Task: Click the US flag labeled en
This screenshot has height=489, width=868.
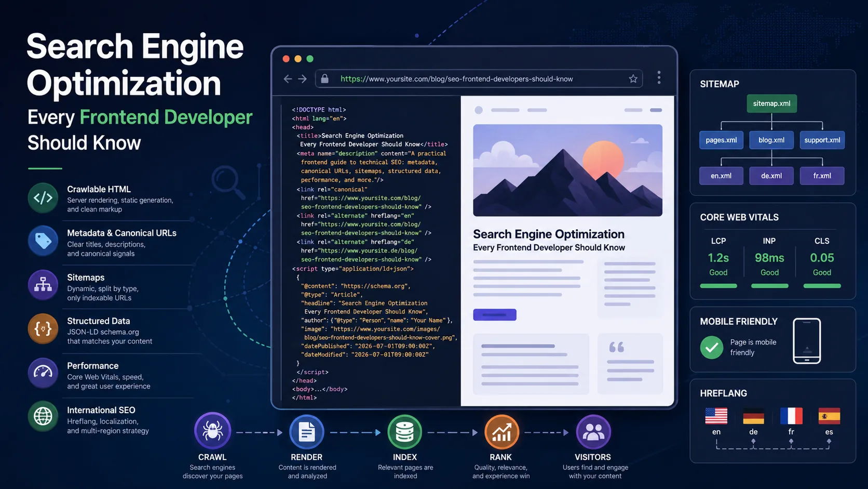Action: [x=716, y=416]
